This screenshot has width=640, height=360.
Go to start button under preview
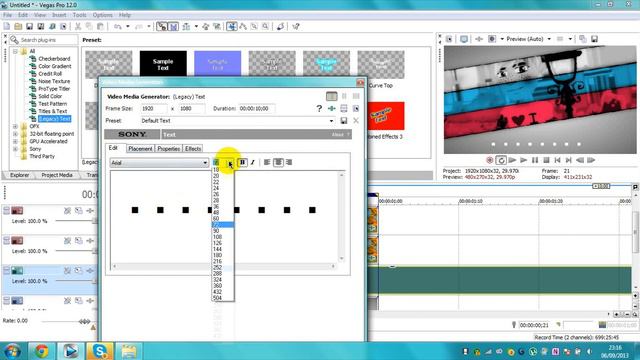(558, 160)
